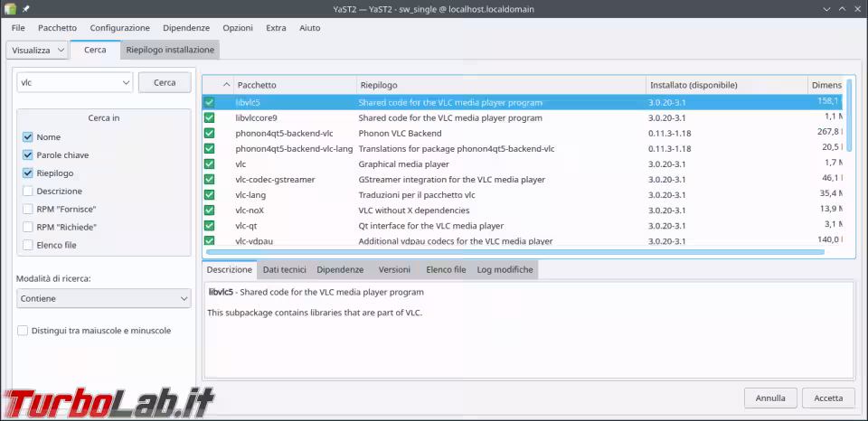This screenshot has width=868, height=421.
Task: Enable Distingui tra maiuscole e minuscole
Action: point(23,331)
